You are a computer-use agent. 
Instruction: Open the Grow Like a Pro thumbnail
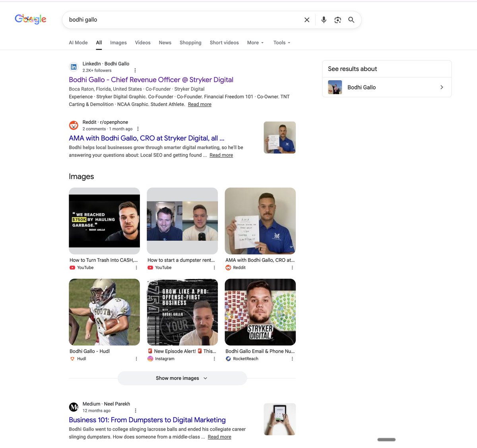click(x=182, y=312)
